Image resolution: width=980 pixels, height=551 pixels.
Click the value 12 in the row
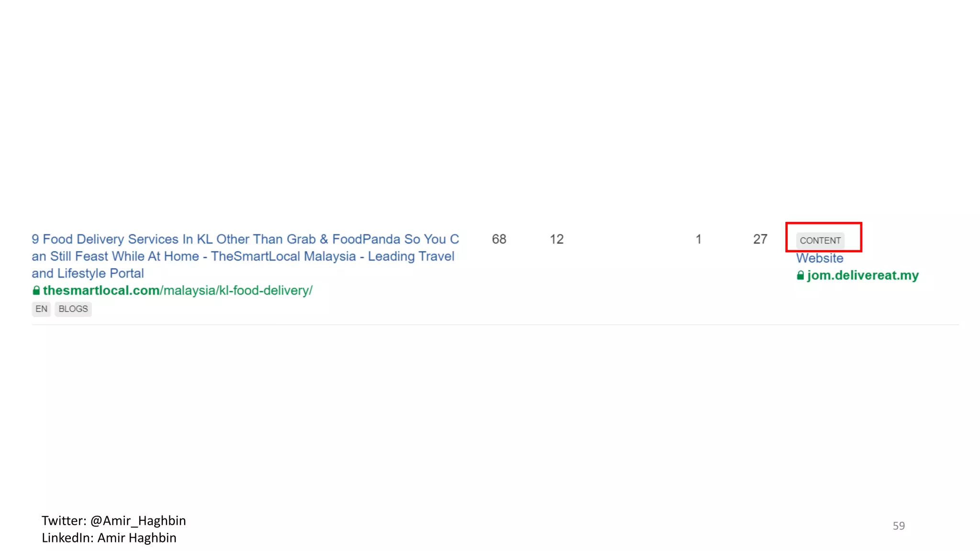point(557,239)
